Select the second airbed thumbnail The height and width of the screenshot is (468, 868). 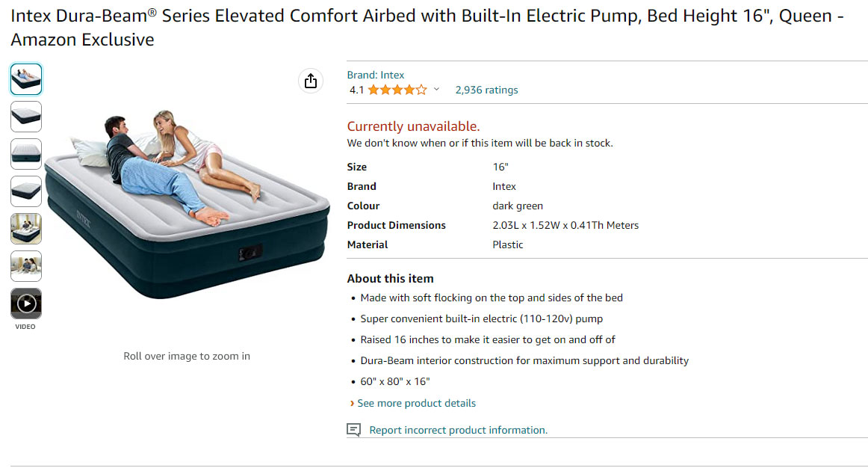26,117
